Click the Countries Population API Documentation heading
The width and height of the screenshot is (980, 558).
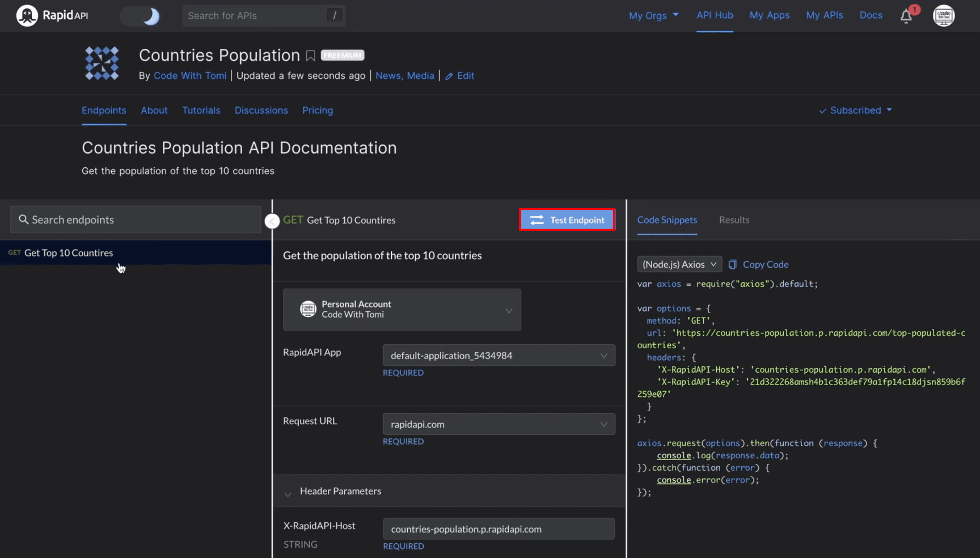[239, 148]
